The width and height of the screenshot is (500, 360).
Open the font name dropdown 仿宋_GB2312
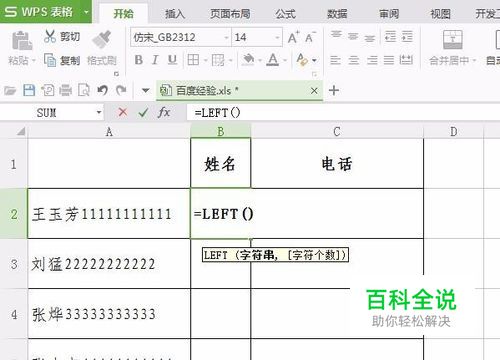[x=226, y=37]
